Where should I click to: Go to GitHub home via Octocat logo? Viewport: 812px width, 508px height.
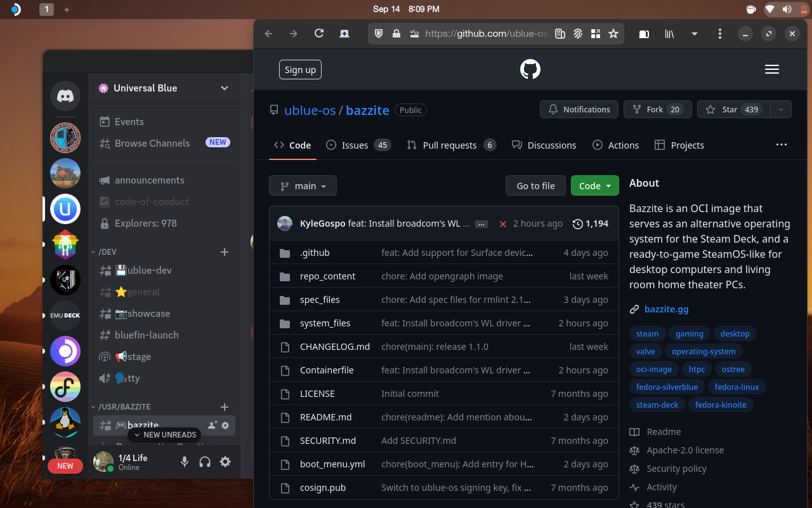[x=530, y=69]
